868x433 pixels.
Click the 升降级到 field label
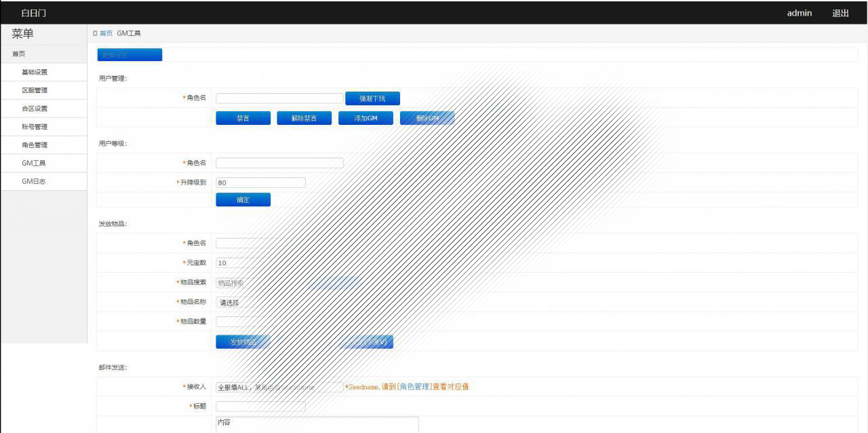pyautogui.click(x=193, y=183)
